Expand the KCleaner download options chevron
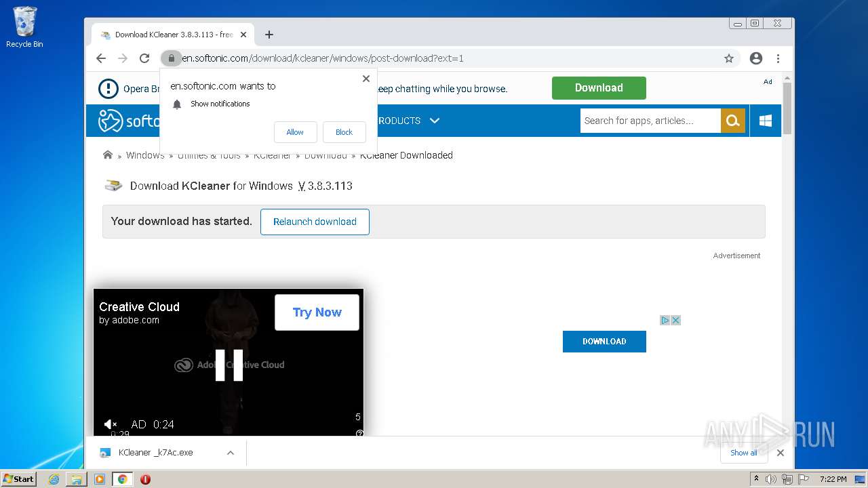868x488 pixels. pos(231,453)
